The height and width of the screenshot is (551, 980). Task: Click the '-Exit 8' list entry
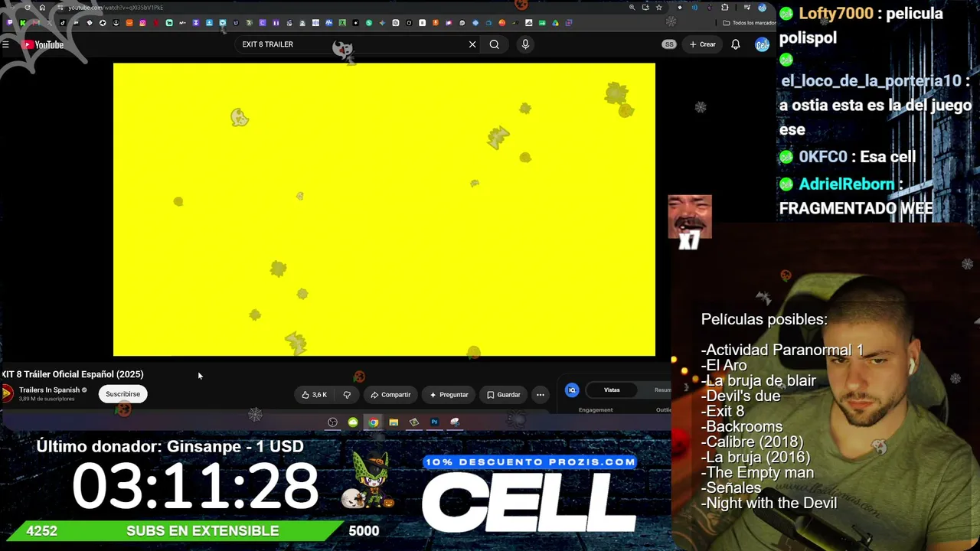(723, 411)
